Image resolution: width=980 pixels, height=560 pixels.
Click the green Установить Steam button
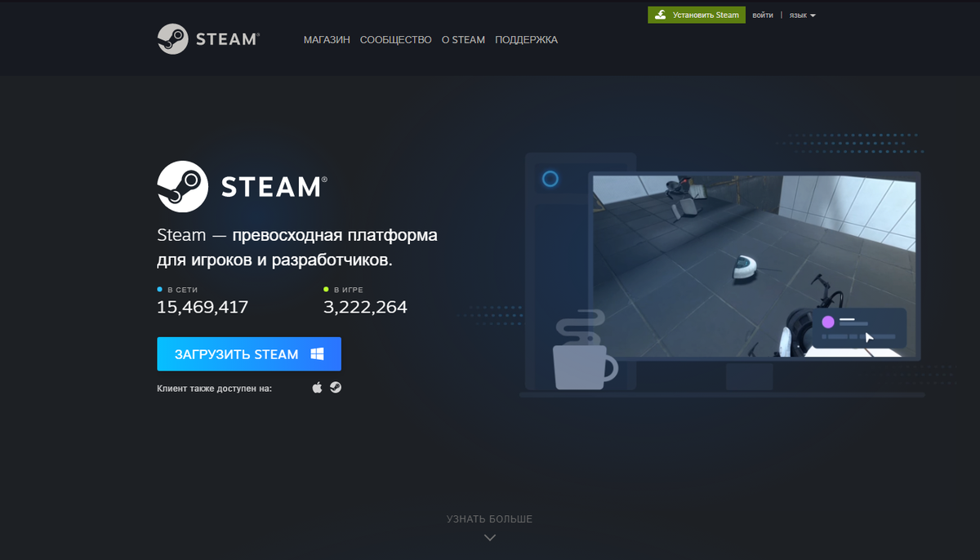(x=697, y=15)
